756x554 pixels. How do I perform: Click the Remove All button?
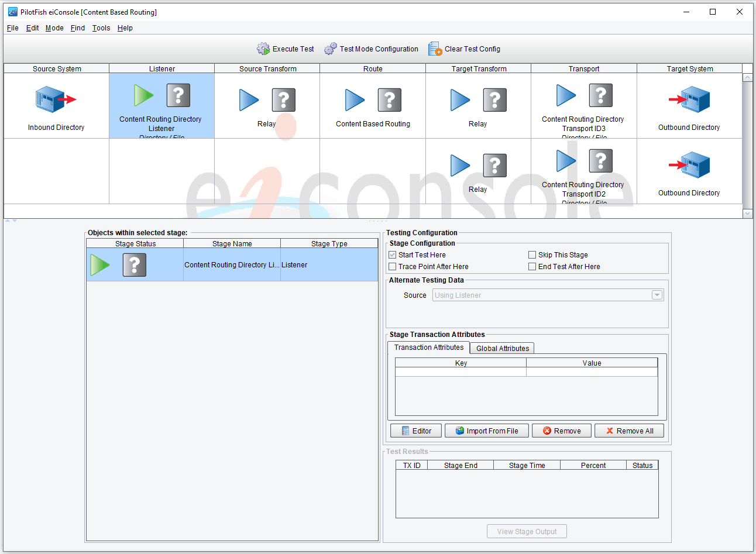630,431
